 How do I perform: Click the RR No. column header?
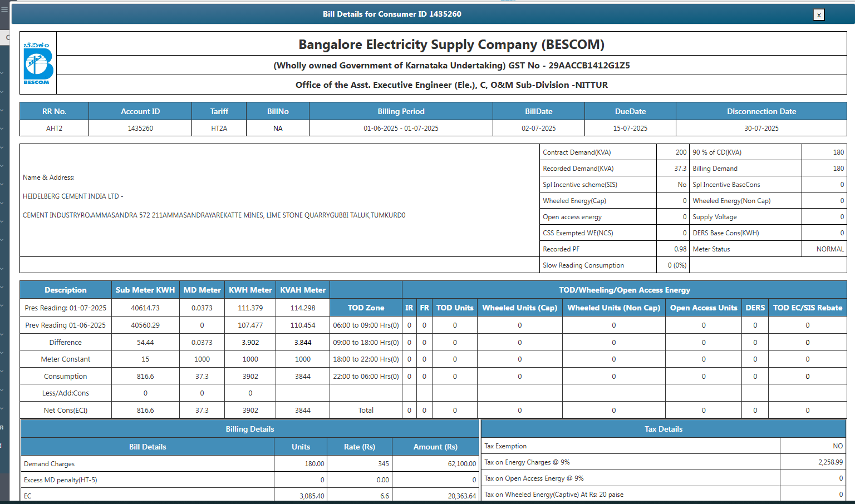click(54, 111)
